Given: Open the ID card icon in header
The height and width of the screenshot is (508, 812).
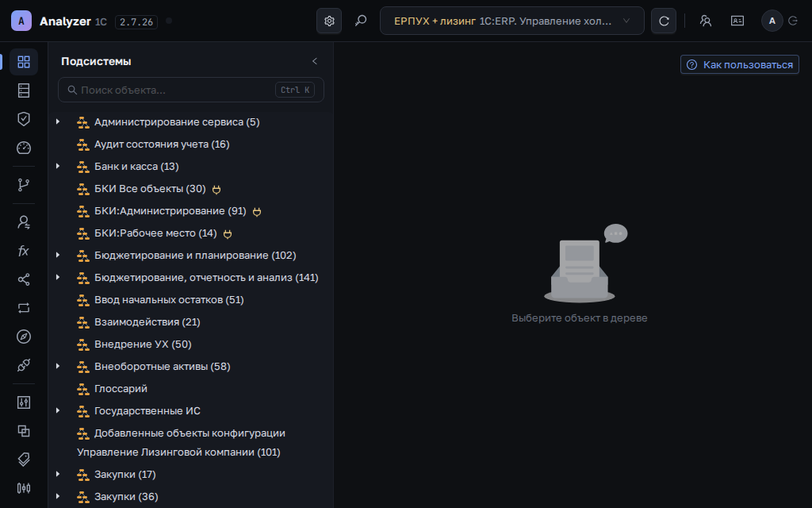Looking at the screenshot, I should (737, 21).
